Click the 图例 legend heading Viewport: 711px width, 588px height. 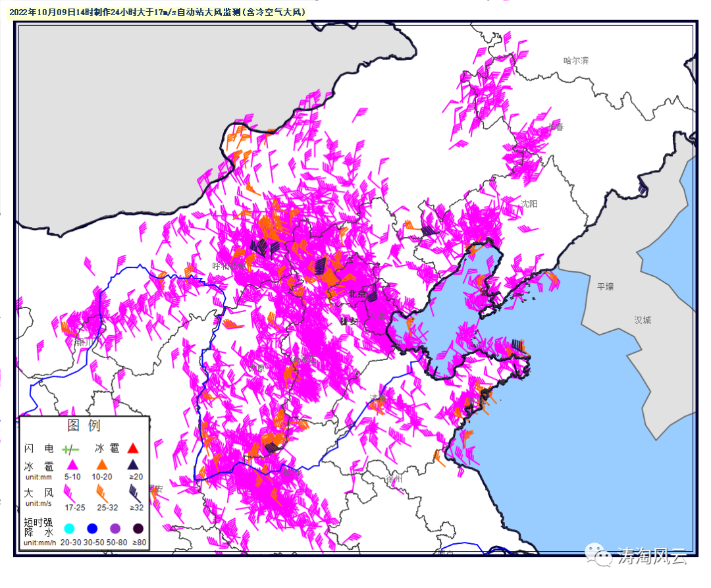84,425
